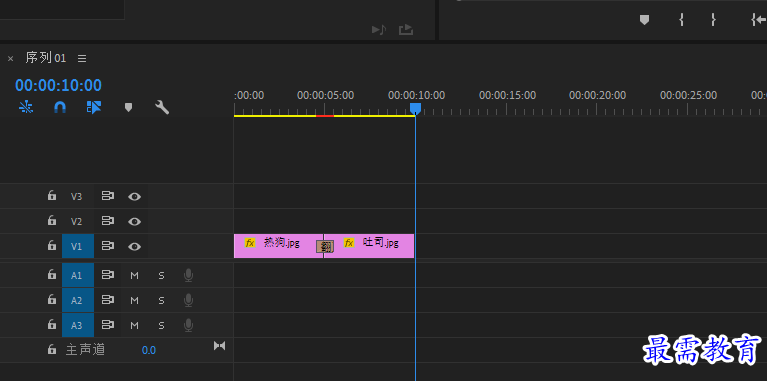Click the 00:00:10:00 playhead timecode
767x381 pixels.
[x=58, y=85]
